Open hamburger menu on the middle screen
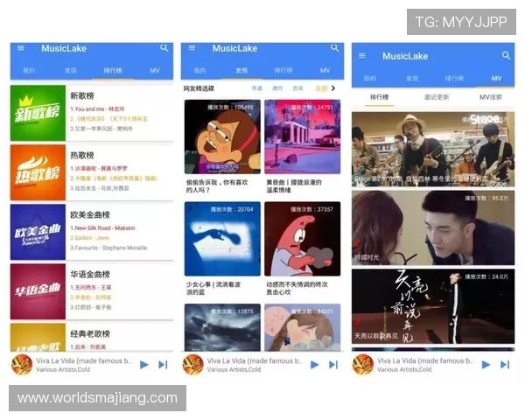The width and height of the screenshot is (525, 420). [x=192, y=48]
